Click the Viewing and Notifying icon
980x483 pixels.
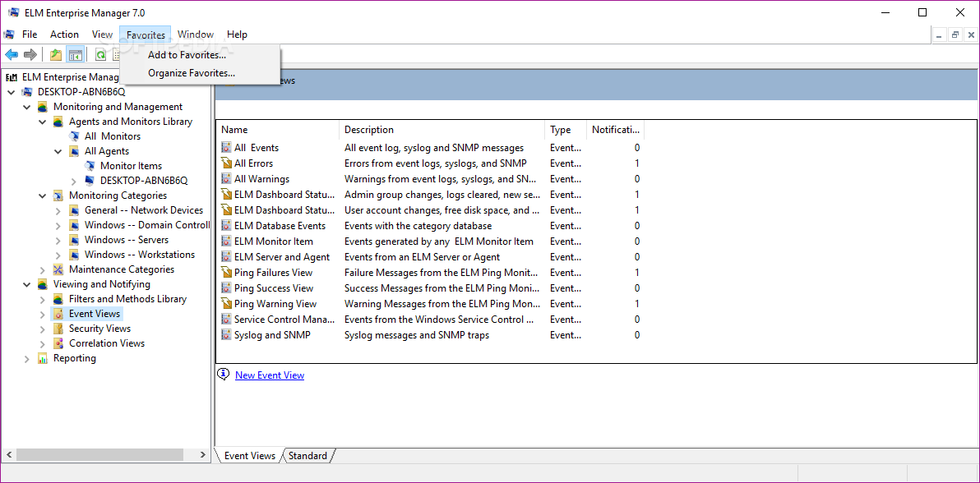tap(43, 284)
